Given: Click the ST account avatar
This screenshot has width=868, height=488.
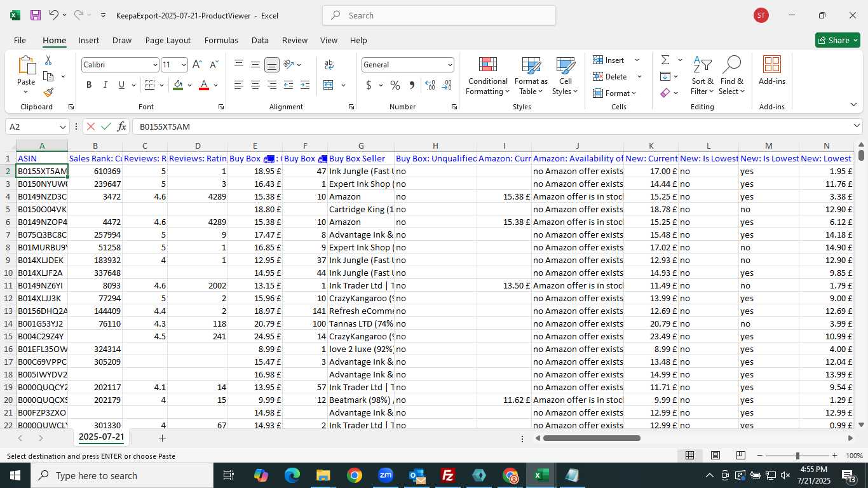Looking at the screenshot, I should tap(761, 15).
